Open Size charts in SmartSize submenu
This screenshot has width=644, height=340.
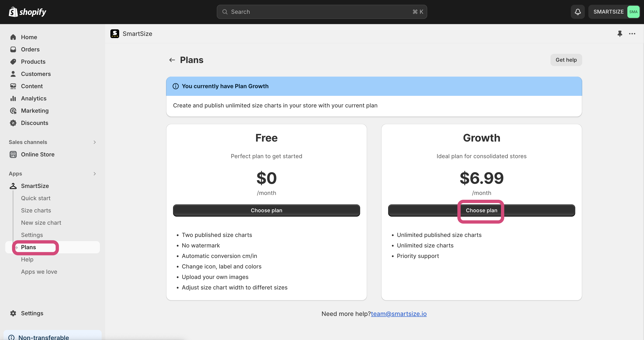click(36, 210)
